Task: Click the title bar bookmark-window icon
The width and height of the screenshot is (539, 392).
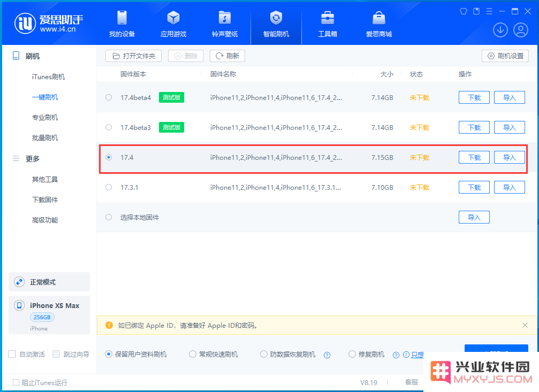Action: 476,11
